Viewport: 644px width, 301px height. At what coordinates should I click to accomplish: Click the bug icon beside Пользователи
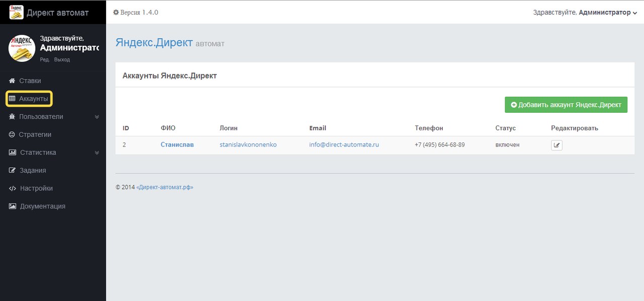pos(12,117)
